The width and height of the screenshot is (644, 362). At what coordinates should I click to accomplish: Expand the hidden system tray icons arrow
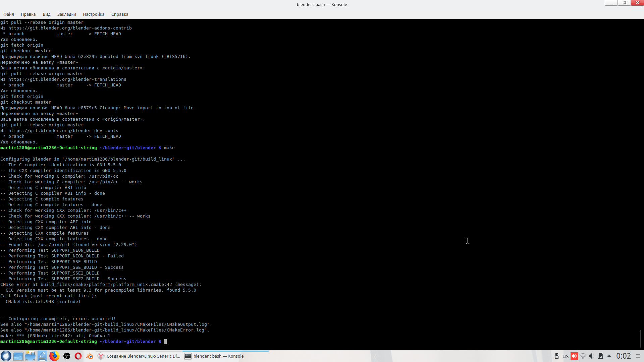click(609, 356)
